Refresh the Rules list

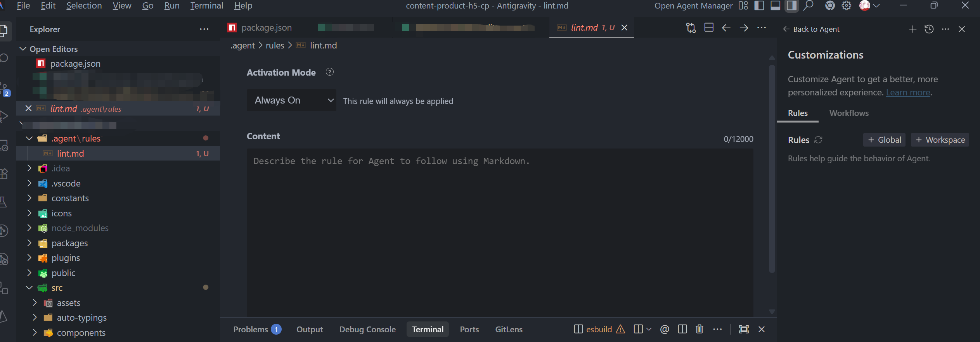pos(819,140)
